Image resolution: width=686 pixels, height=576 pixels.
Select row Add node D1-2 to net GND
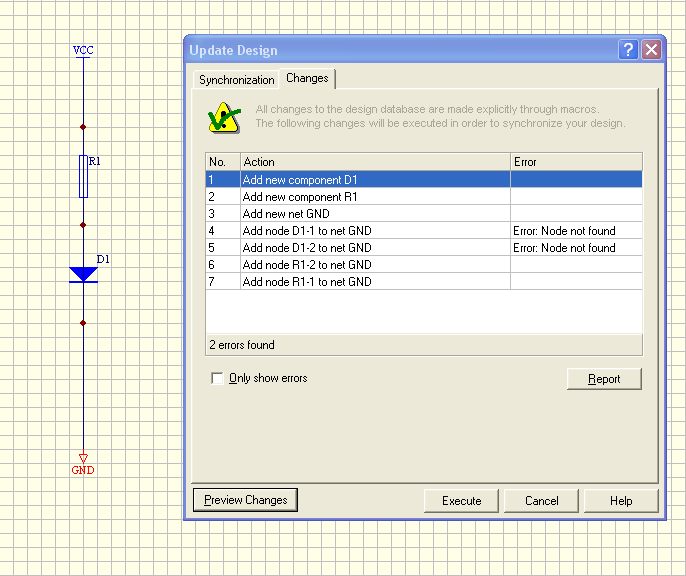pyautogui.click(x=424, y=248)
